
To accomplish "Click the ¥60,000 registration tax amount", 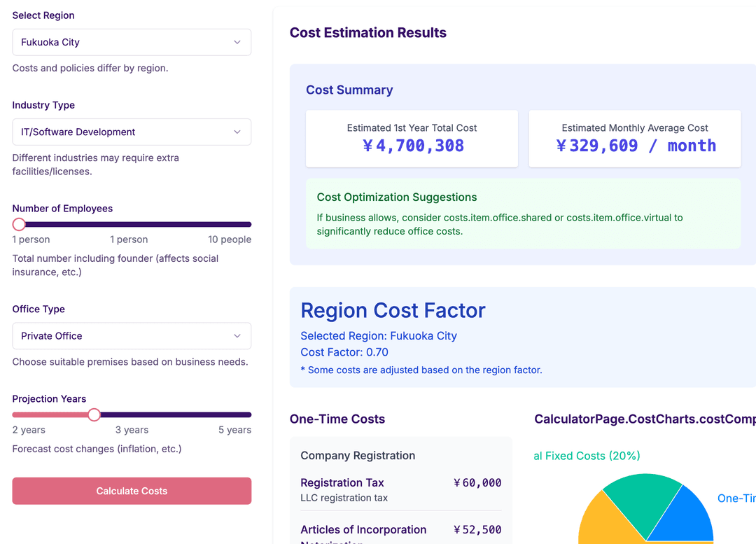I will point(477,483).
